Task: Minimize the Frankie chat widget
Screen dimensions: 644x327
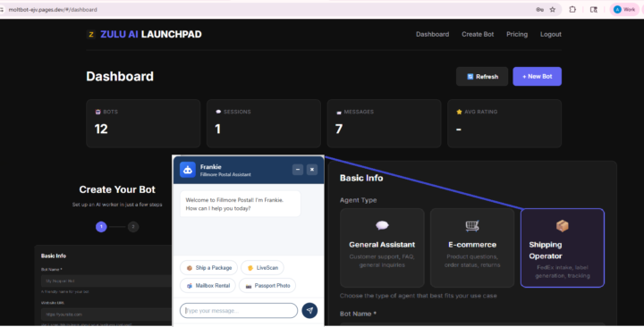Action: pos(298,170)
